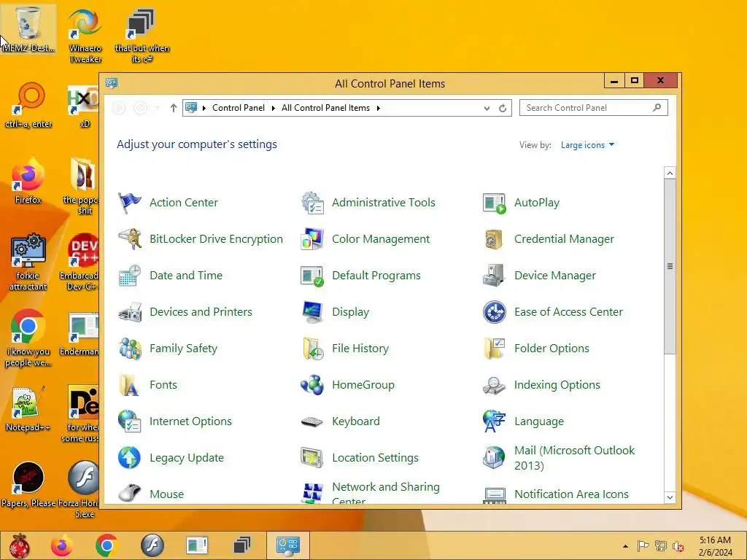Open the Display monitor icon
The width and height of the screenshot is (747, 560).
[312, 312]
